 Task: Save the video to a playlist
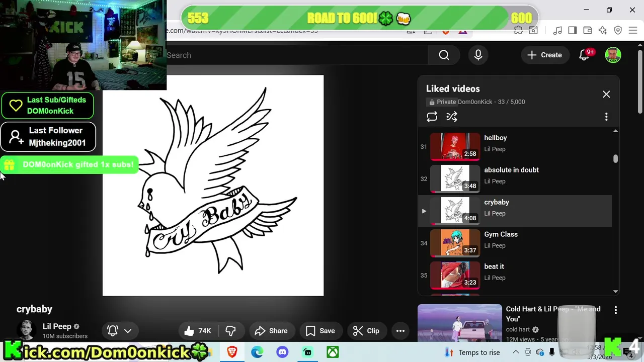tap(320, 331)
